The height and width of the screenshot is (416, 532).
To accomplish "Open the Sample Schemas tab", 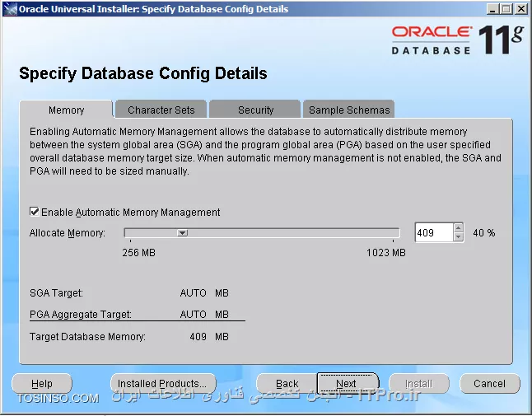I will 349,110.
